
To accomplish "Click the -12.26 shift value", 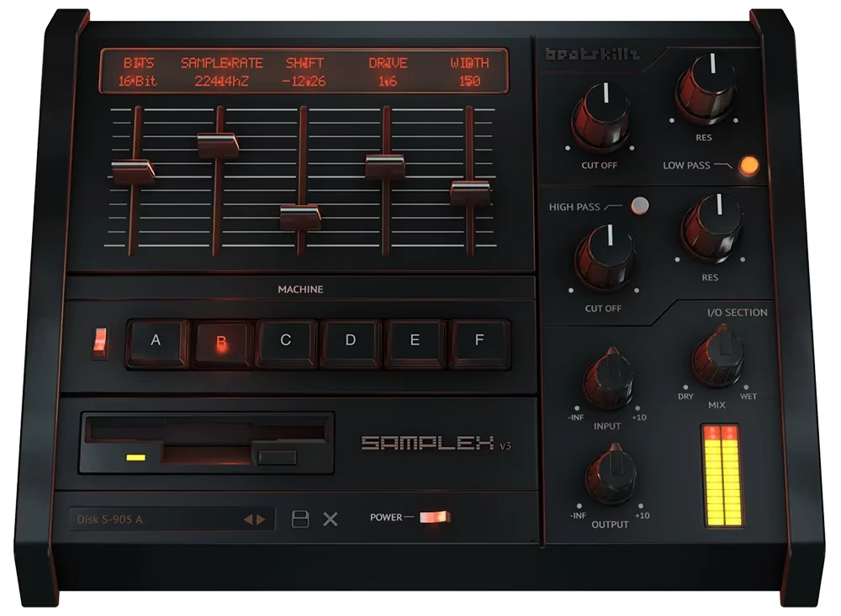I will coord(304,81).
